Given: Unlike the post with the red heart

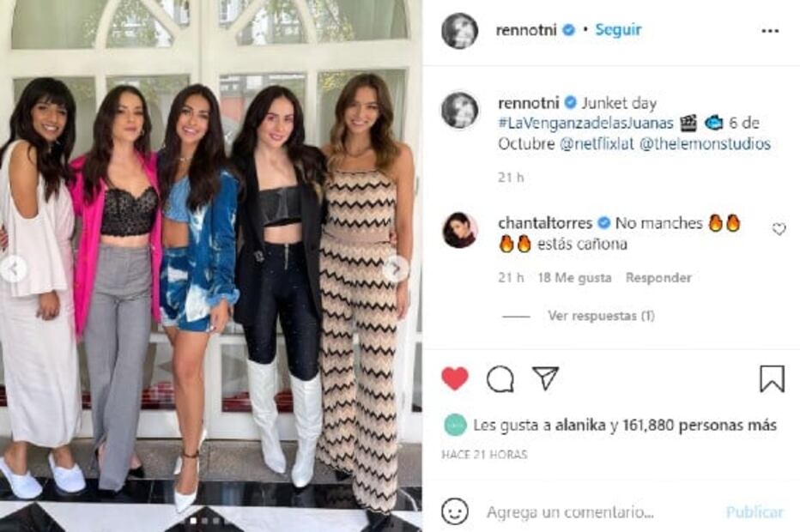Looking at the screenshot, I should pos(455,378).
